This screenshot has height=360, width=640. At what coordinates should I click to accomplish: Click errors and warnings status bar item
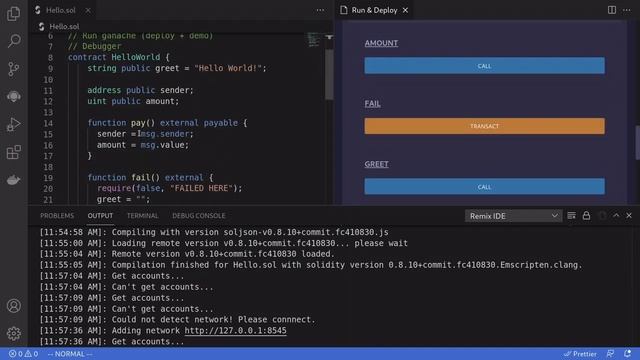coord(23,354)
